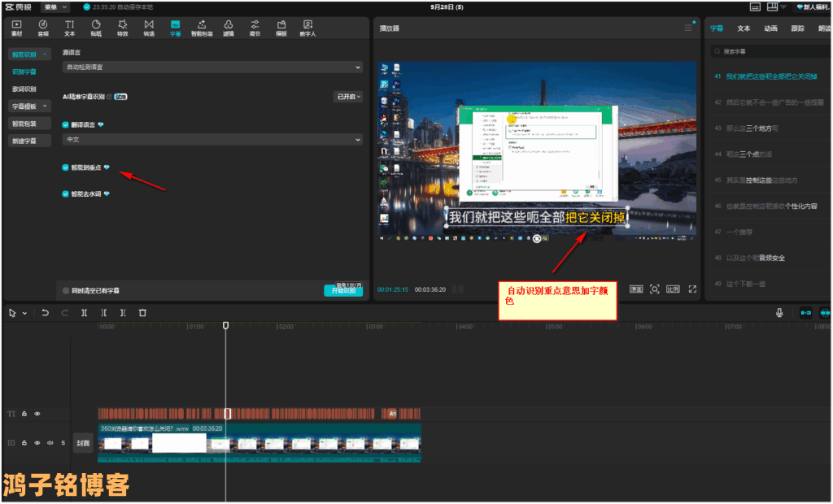Screen dimensions: 833x504
Task: Open the 自动检测语言 source language dropdown
Action: pos(212,67)
